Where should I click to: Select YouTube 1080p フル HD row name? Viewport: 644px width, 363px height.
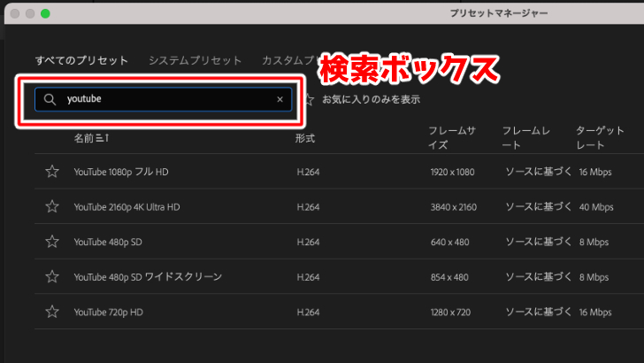point(121,172)
